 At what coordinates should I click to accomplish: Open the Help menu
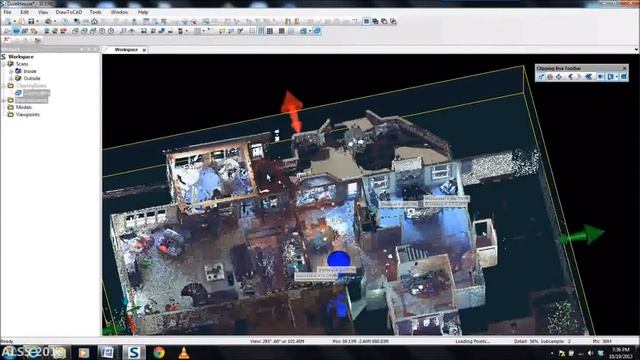(142, 12)
